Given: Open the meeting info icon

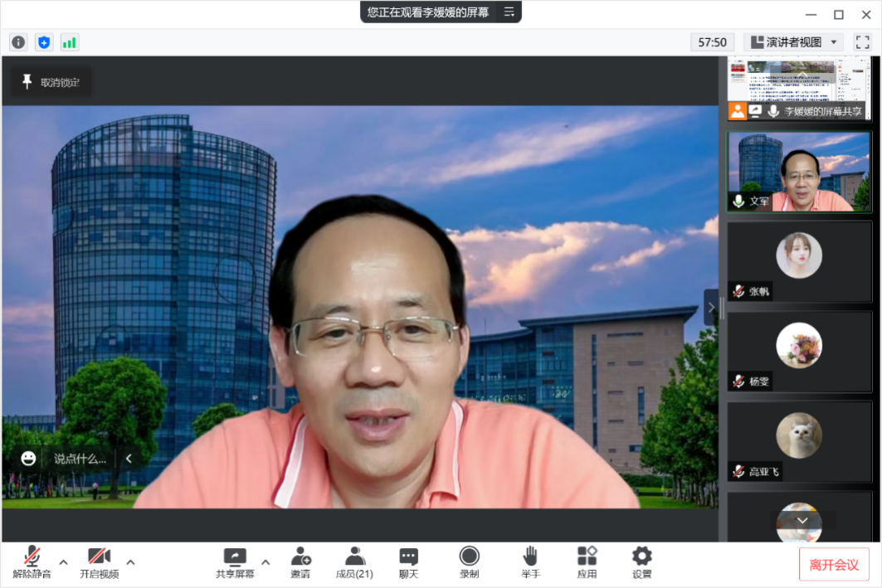Looking at the screenshot, I should click(18, 42).
